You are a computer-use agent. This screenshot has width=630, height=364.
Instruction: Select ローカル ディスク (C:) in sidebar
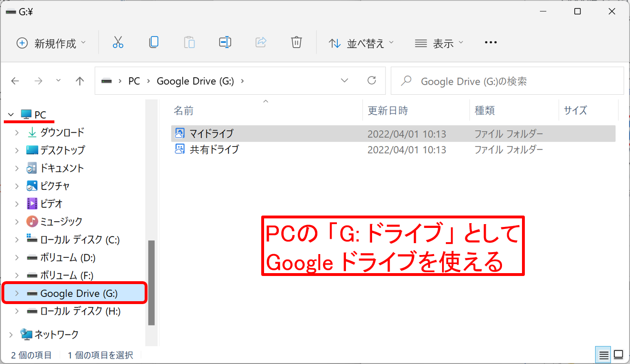point(80,239)
